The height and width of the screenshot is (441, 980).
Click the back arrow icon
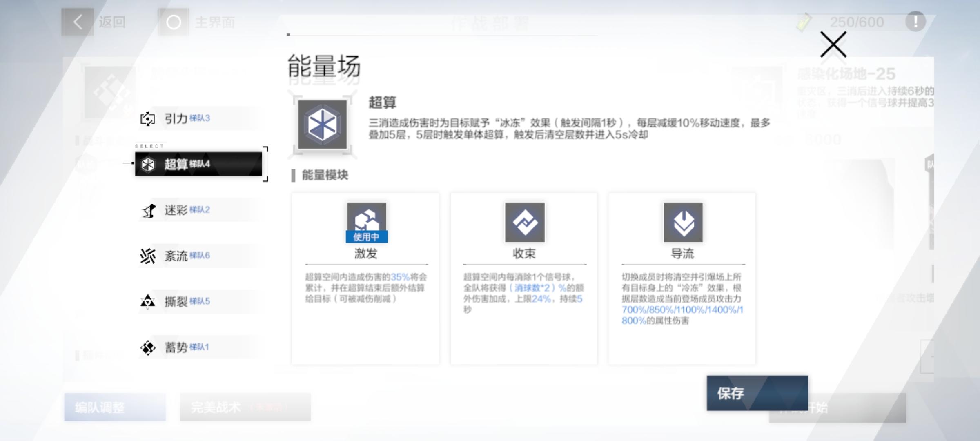tap(78, 22)
